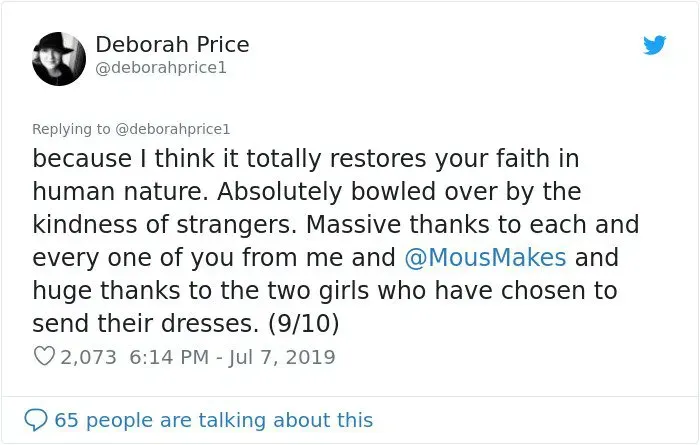Click the 2,073 likes count
The image size is (700, 445).
coord(88,357)
